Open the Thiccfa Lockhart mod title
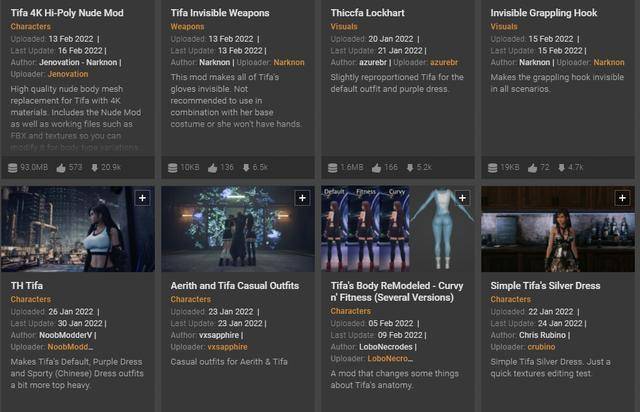The image size is (640, 412). (367, 13)
